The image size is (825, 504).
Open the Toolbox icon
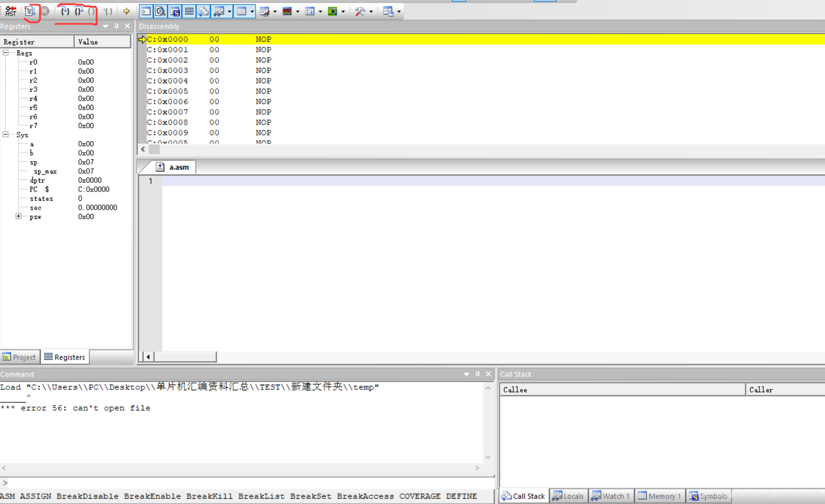(x=360, y=11)
